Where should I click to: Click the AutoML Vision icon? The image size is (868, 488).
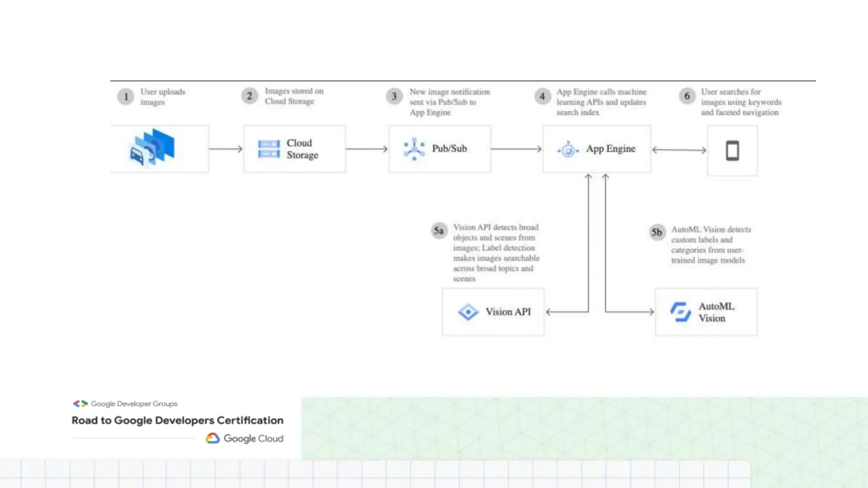tap(680, 312)
